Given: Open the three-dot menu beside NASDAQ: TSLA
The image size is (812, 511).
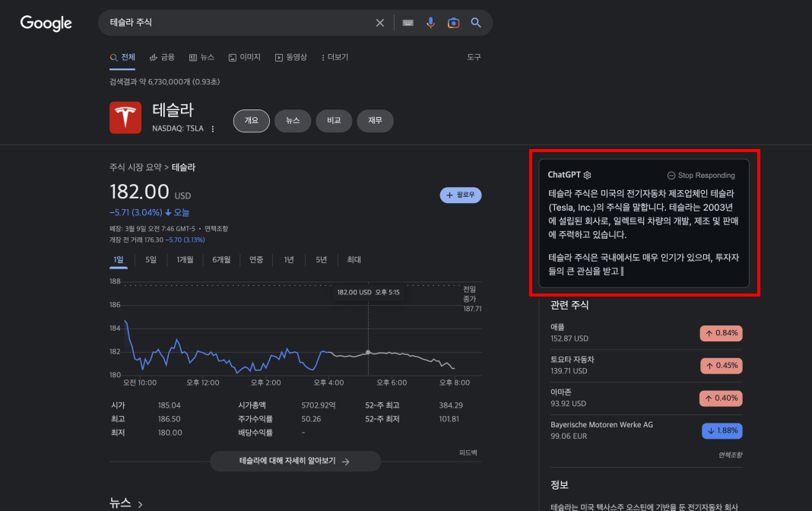Looking at the screenshot, I should 213,129.
